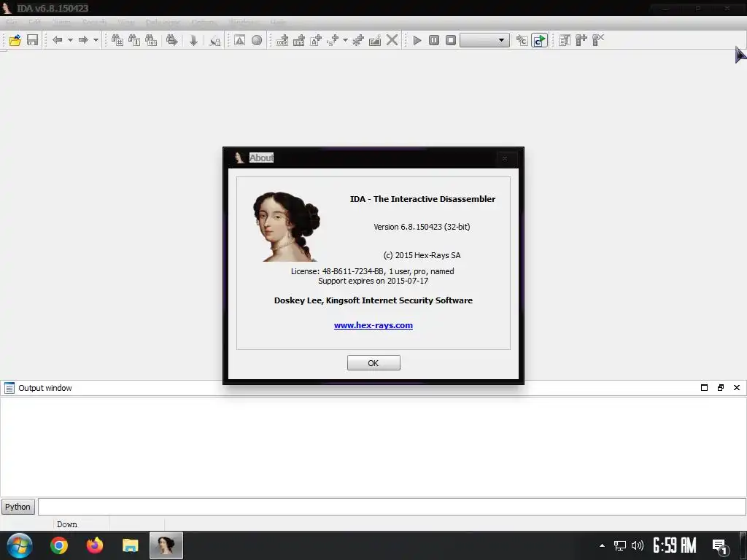Expand the dropdown beside the 's' icon
Viewport: 747px width, 560px height.
345,40
